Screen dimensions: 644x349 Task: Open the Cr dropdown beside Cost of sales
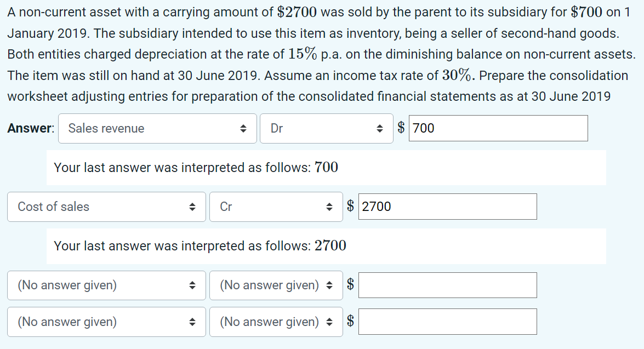tap(269, 207)
